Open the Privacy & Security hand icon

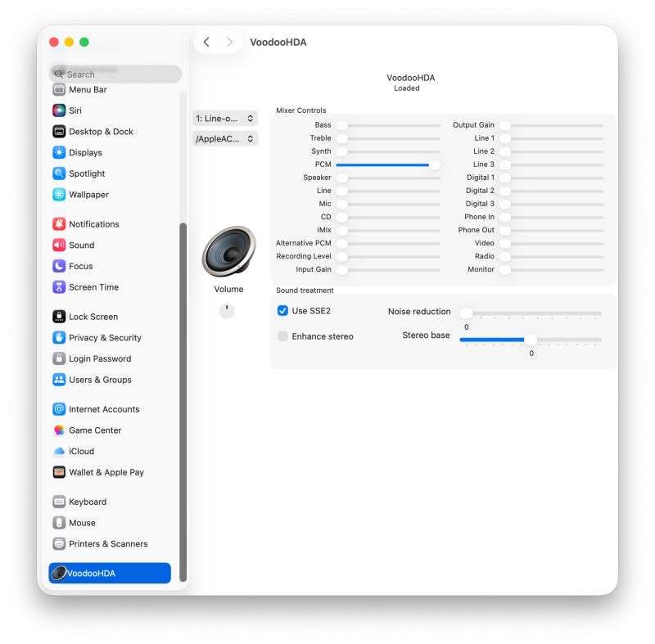[59, 338]
